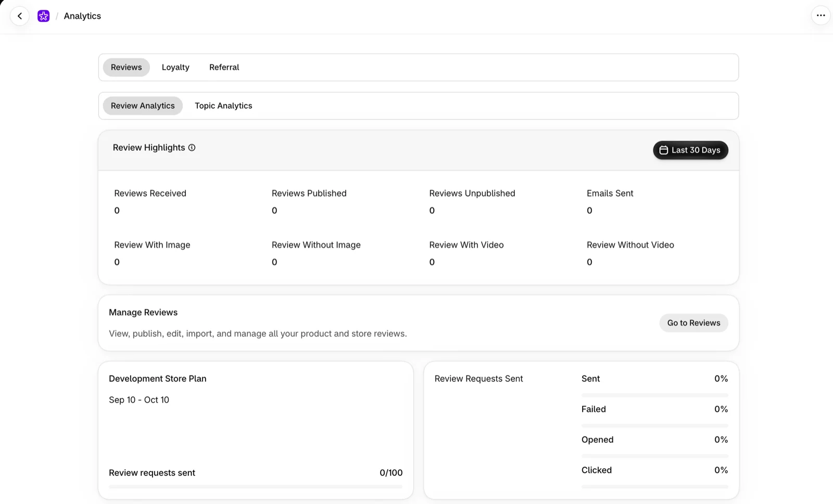
Task: Click the Reviews Published label
Action: [309, 193]
